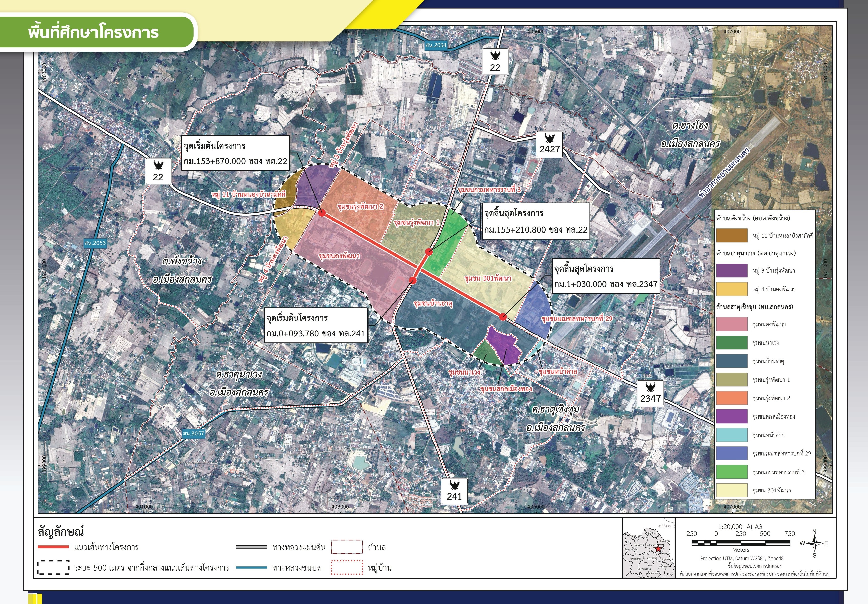Click the highway 2427 route shield
This screenshot has width=868, height=604.
coord(549,144)
